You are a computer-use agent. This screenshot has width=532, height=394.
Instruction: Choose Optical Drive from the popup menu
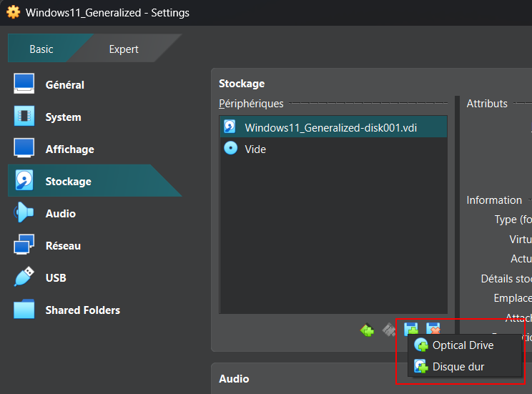coord(465,345)
